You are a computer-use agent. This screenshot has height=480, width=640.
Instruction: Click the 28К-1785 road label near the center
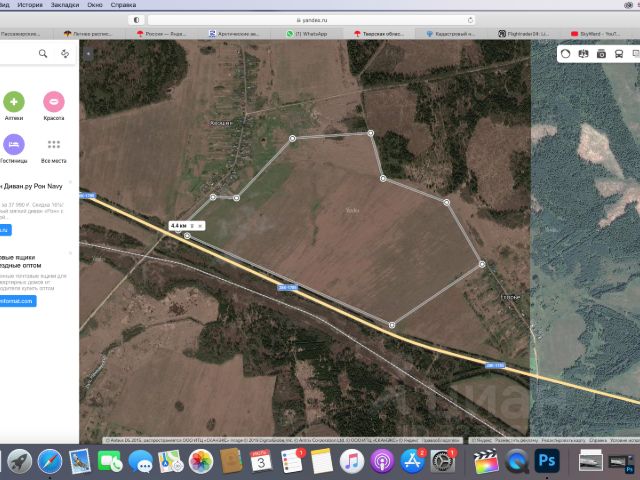287,288
